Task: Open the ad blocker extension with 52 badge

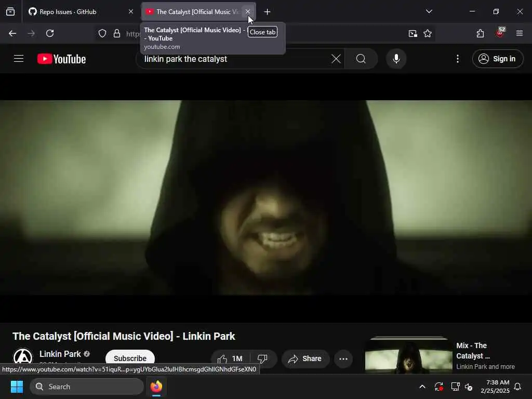Action: 500,33
